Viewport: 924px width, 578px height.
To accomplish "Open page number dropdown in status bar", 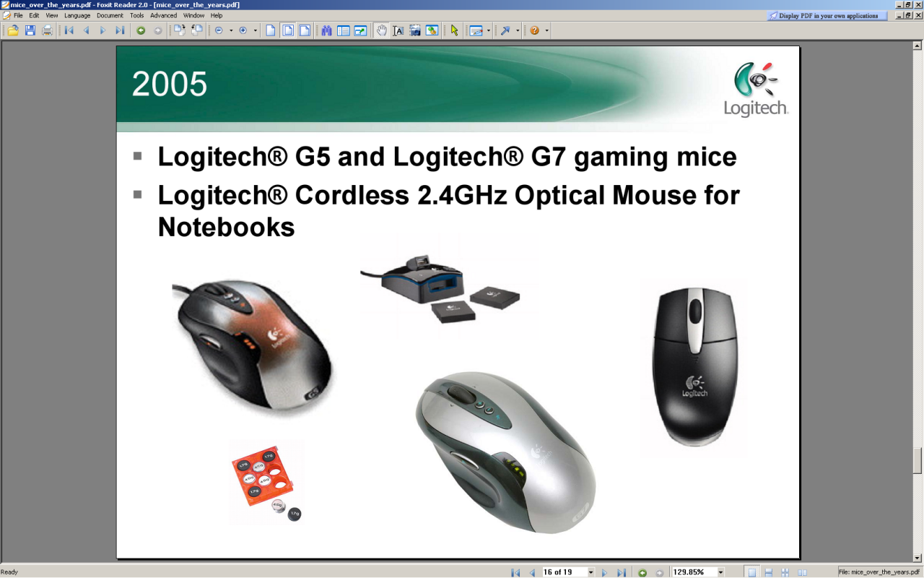I will pos(590,572).
